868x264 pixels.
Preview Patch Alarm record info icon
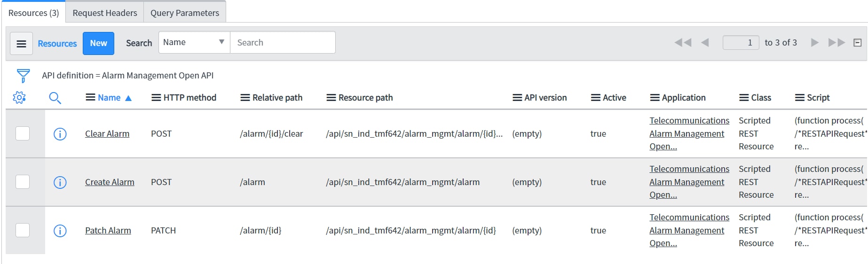(60, 231)
